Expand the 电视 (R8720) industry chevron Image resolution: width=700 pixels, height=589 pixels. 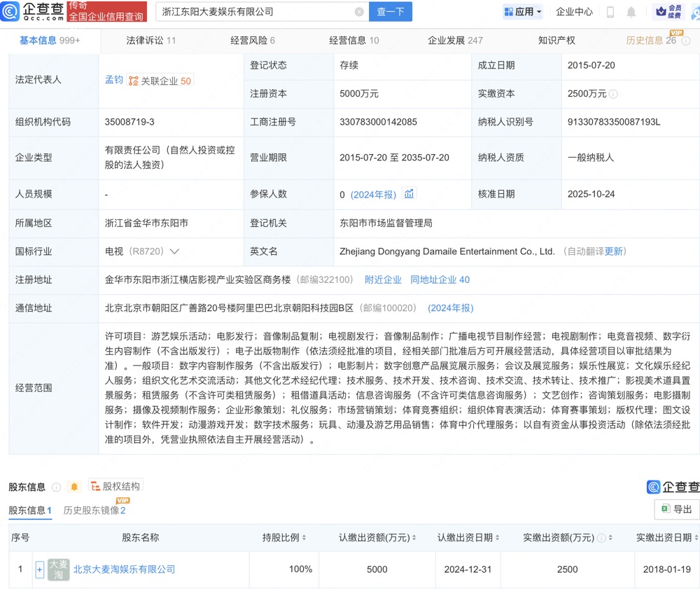click(x=174, y=251)
